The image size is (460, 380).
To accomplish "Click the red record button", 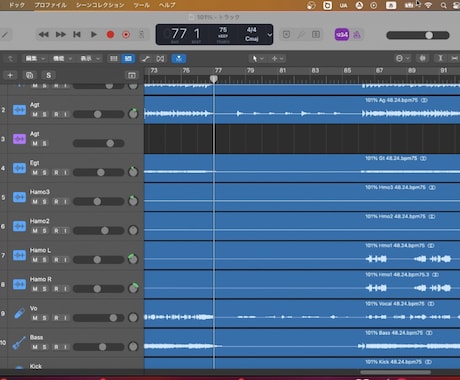I will 110,35.
